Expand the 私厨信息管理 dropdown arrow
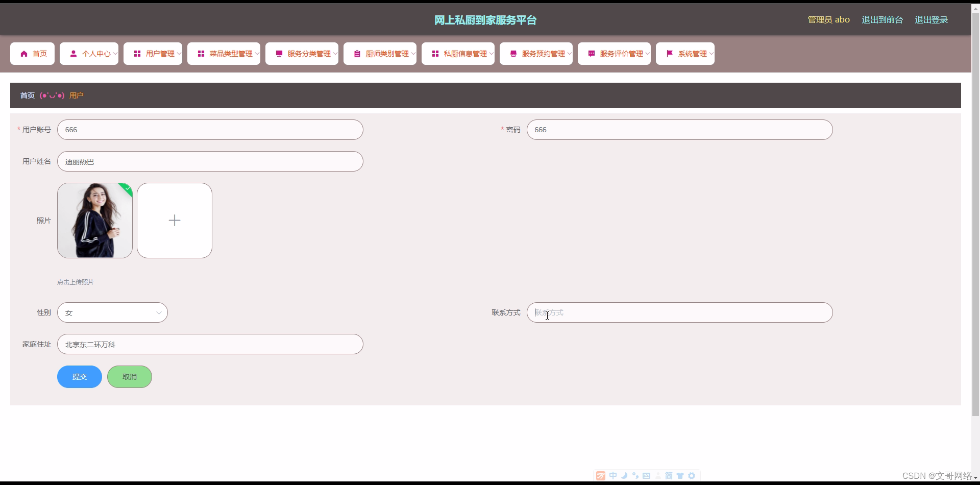This screenshot has width=980, height=485. 491,54
